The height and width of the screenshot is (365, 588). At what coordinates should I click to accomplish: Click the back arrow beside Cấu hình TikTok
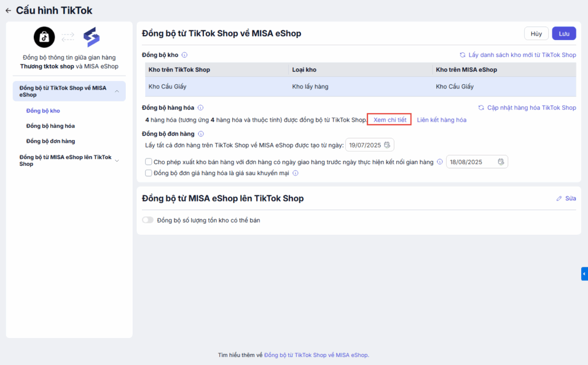click(x=8, y=10)
